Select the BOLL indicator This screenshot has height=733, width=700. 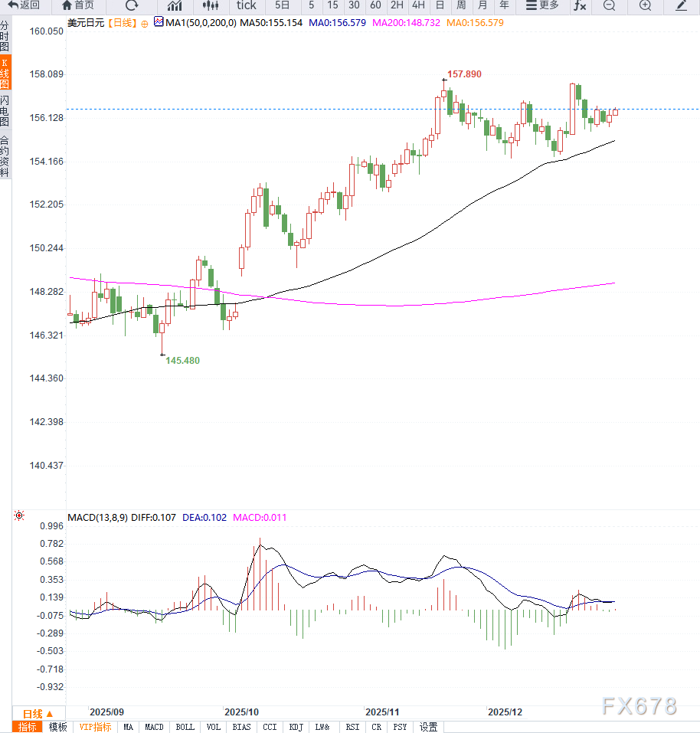(185, 727)
